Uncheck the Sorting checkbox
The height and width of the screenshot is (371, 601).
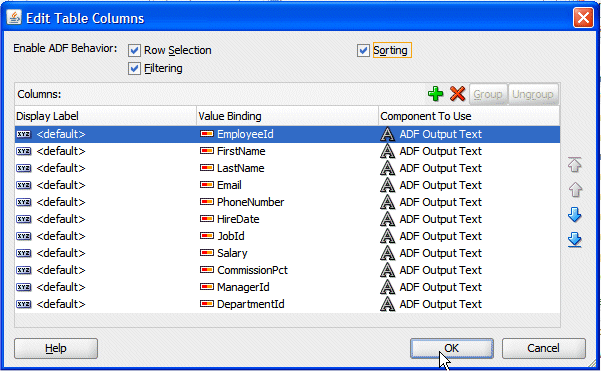[x=363, y=50]
